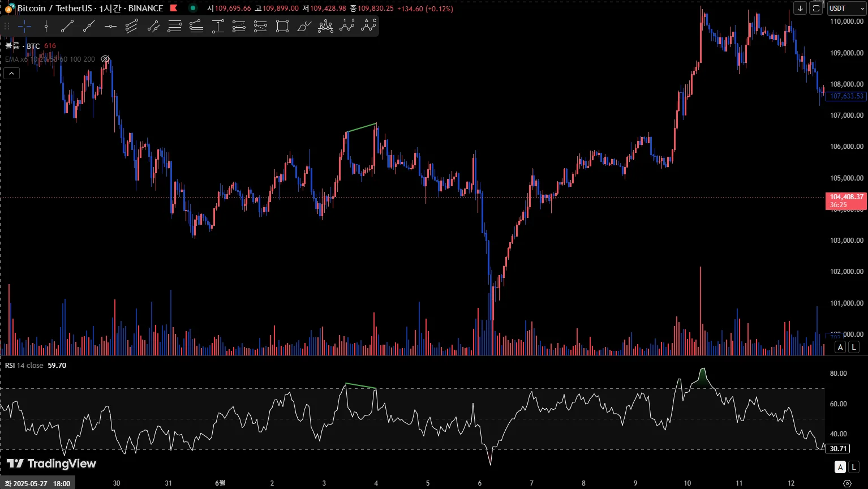Select the green divergence line on the RSI pane
This screenshot has width=868, height=489.
[x=360, y=386]
